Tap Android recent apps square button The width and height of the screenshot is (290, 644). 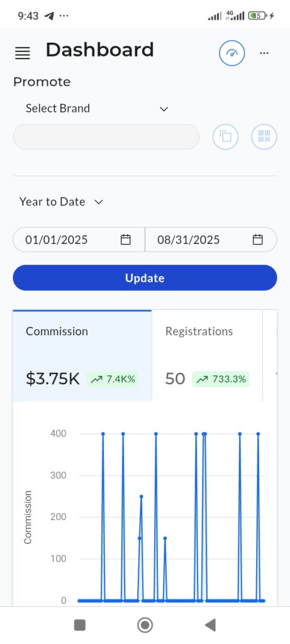click(80, 625)
